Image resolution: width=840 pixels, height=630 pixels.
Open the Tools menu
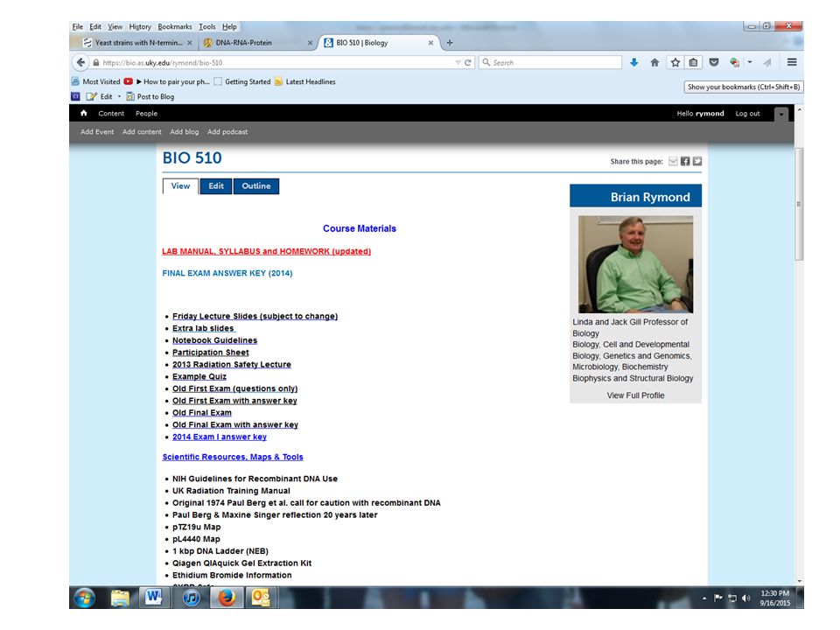coord(206,27)
